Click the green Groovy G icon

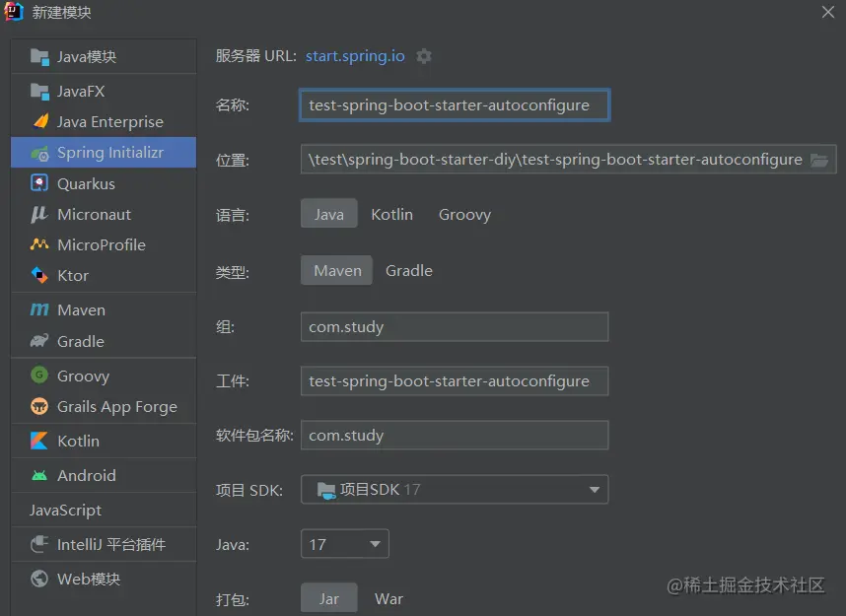coord(39,375)
